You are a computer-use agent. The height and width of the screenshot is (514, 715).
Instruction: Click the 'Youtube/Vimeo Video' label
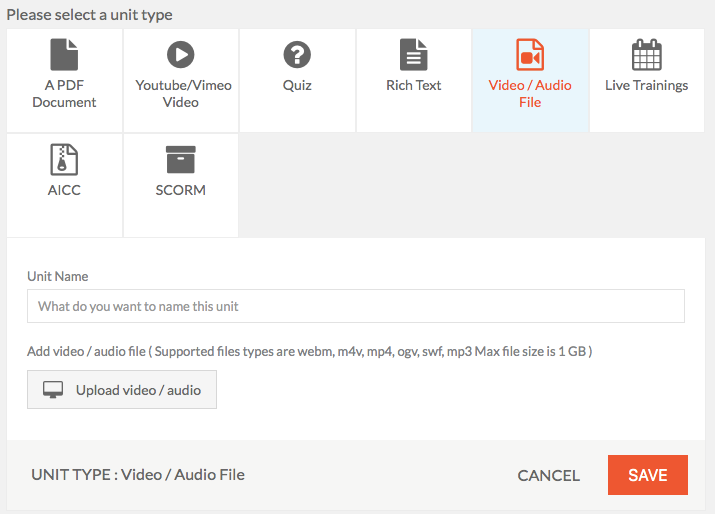[x=183, y=93]
